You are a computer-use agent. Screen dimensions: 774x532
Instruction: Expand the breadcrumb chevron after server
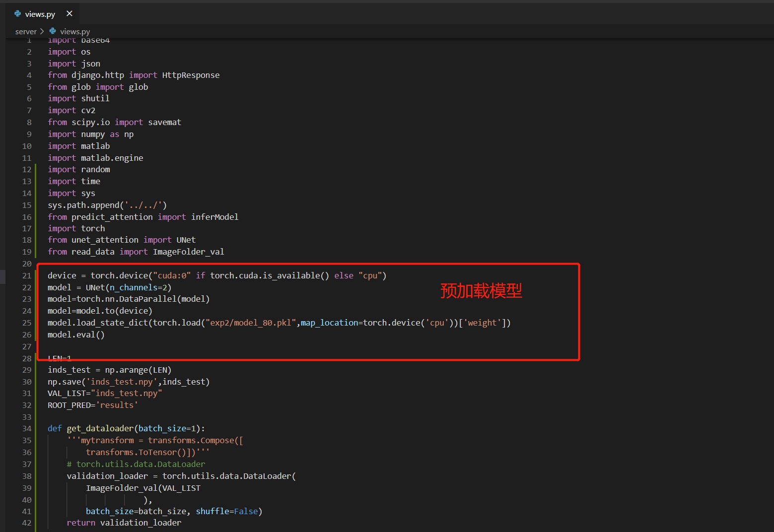tap(42, 31)
